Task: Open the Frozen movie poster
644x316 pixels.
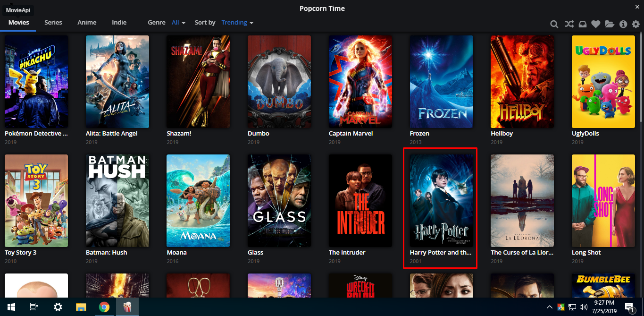Action: (x=442, y=82)
